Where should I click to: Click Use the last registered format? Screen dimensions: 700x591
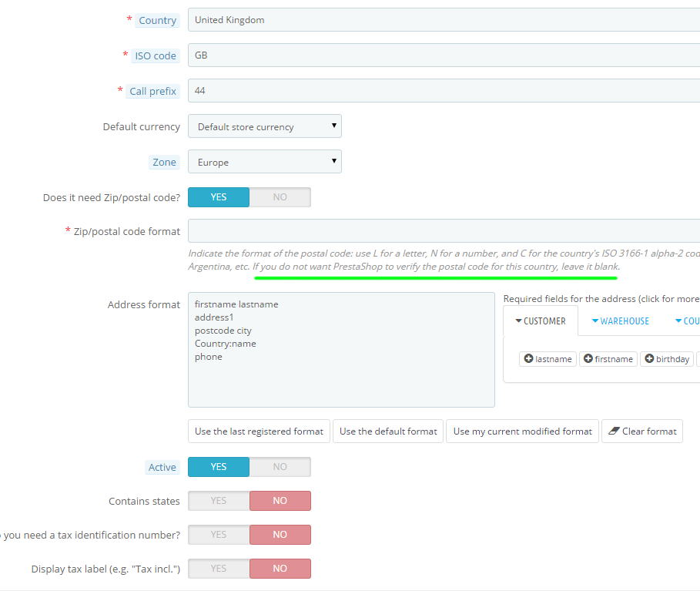point(259,431)
